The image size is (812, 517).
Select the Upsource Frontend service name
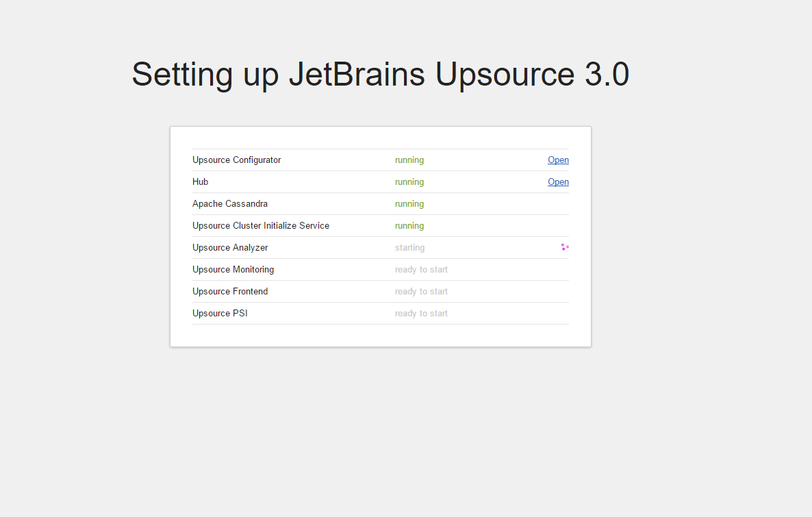(x=230, y=291)
